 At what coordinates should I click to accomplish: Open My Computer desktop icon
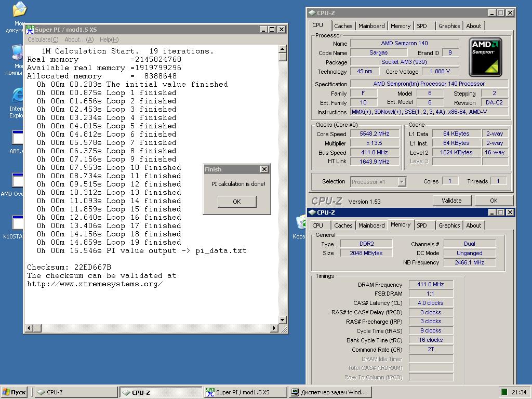coord(18,52)
